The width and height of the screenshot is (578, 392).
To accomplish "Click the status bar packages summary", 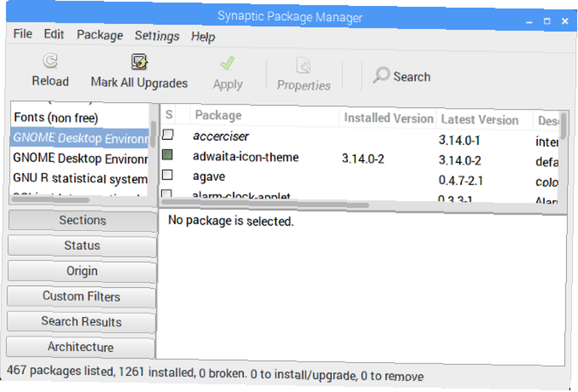I will (215, 373).
